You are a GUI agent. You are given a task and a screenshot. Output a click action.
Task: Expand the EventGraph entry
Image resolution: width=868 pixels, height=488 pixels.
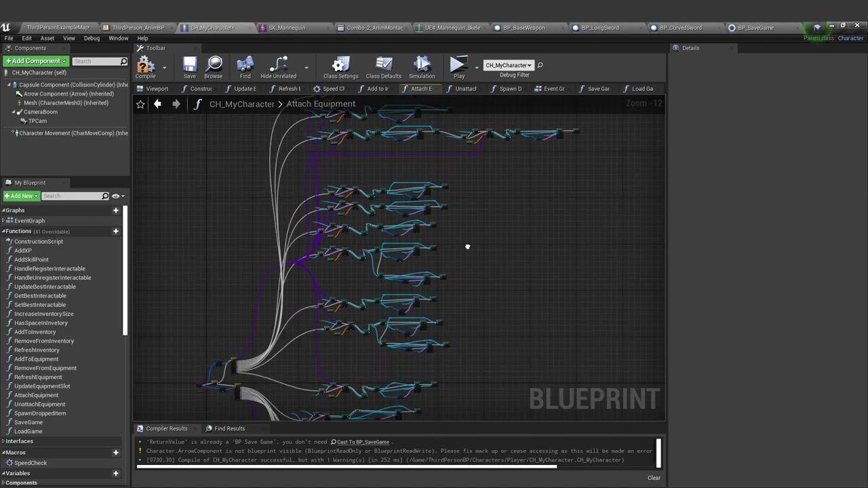pos(4,221)
